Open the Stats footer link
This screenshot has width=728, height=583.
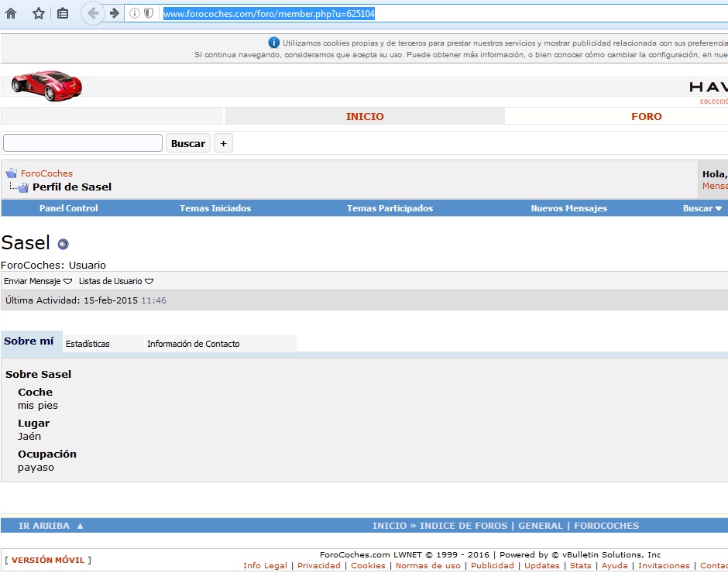click(581, 566)
